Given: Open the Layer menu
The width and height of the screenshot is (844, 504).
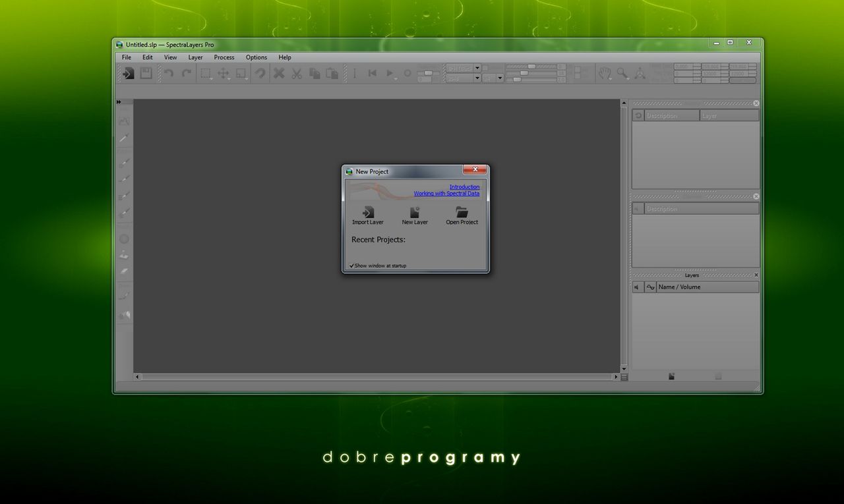Looking at the screenshot, I should (x=196, y=57).
